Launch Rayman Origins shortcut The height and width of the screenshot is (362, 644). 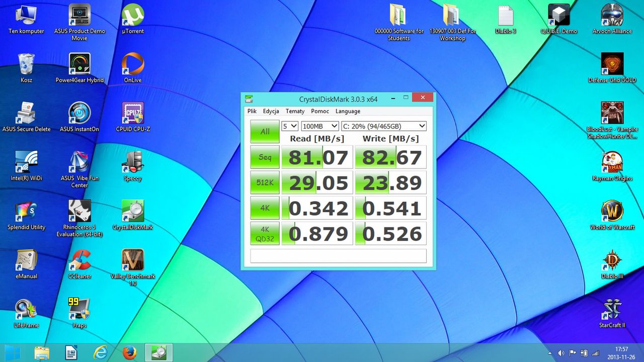point(612,166)
